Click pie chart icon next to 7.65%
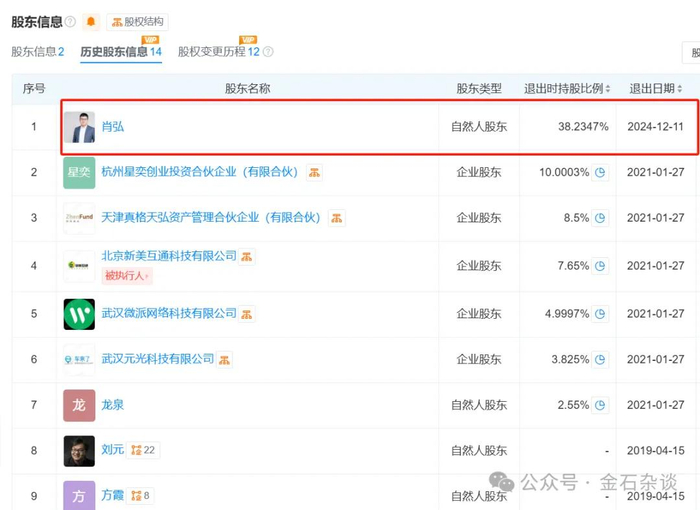700x510 pixels. click(600, 266)
